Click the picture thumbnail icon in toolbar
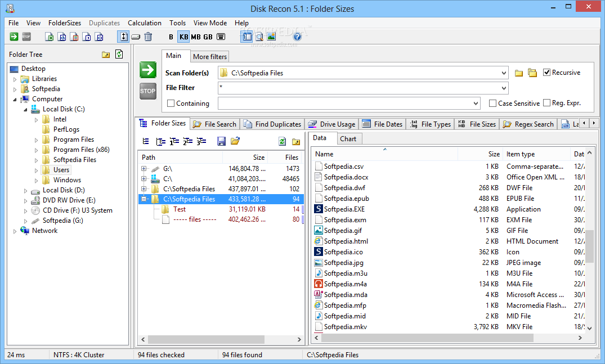This screenshot has height=364, width=605. [272, 37]
